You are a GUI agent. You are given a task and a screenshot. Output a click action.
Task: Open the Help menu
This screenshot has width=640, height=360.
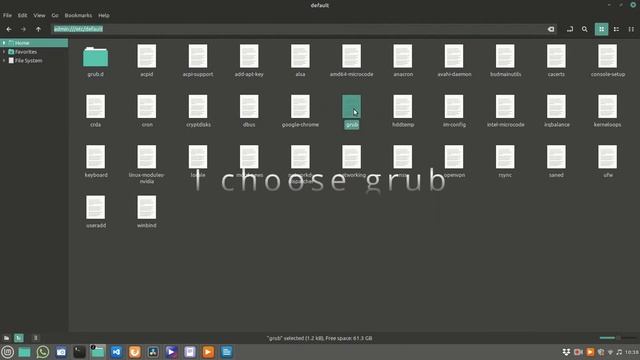[x=104, y=15]
